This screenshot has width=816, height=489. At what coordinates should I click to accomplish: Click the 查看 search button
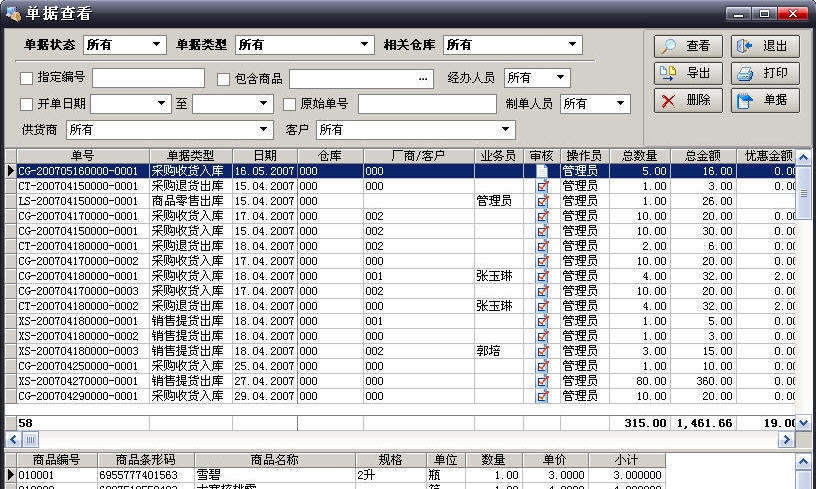pyautogui.click(x=686, y=46)
